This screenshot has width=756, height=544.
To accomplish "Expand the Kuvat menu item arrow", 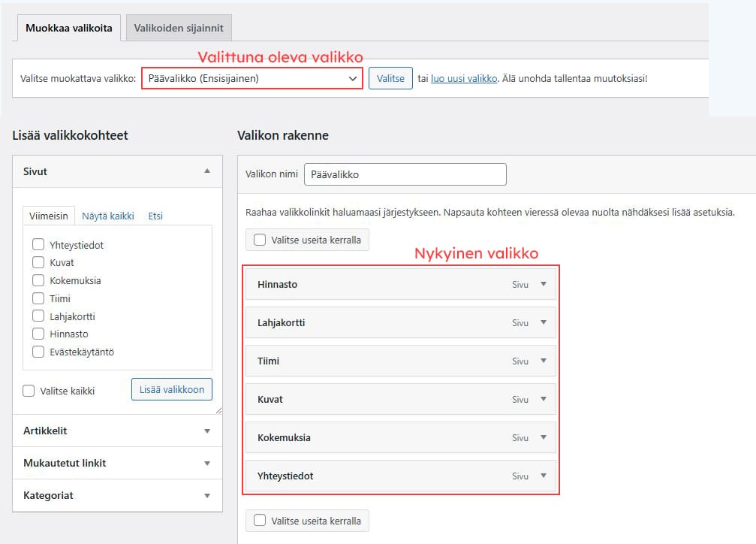I will (544, 399).
